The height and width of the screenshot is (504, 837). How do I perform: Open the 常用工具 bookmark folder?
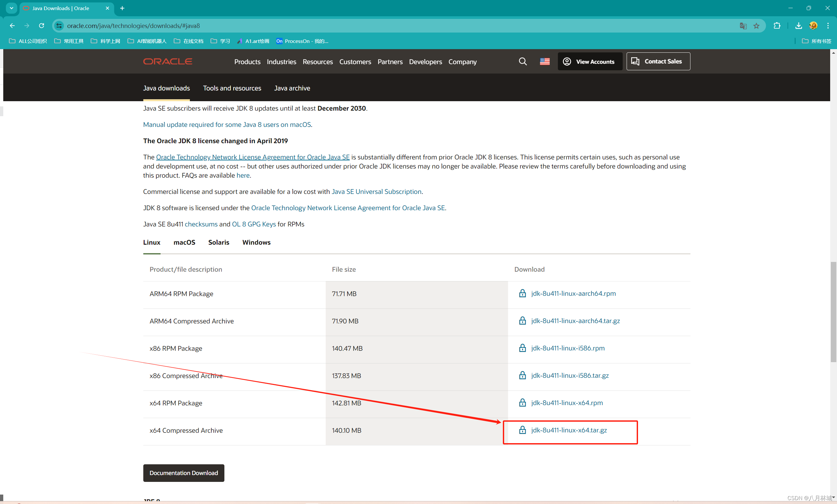[69, 41]
